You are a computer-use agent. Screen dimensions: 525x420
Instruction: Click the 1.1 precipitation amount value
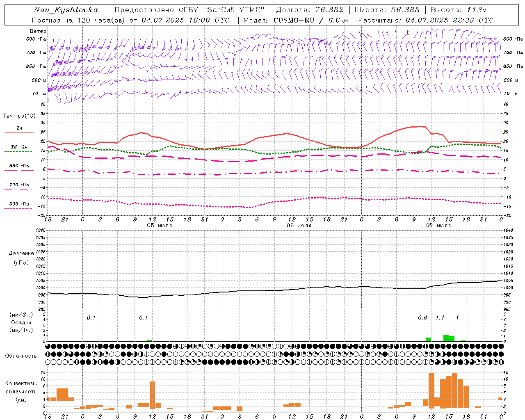tap(440, 318)
